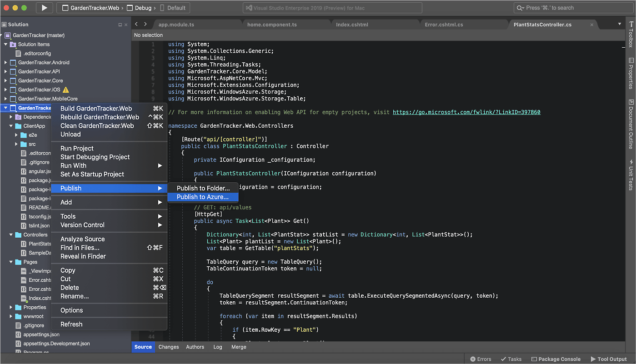Open the Unit Tests side panel
The image size is (636, 364).
pos(631,175)
